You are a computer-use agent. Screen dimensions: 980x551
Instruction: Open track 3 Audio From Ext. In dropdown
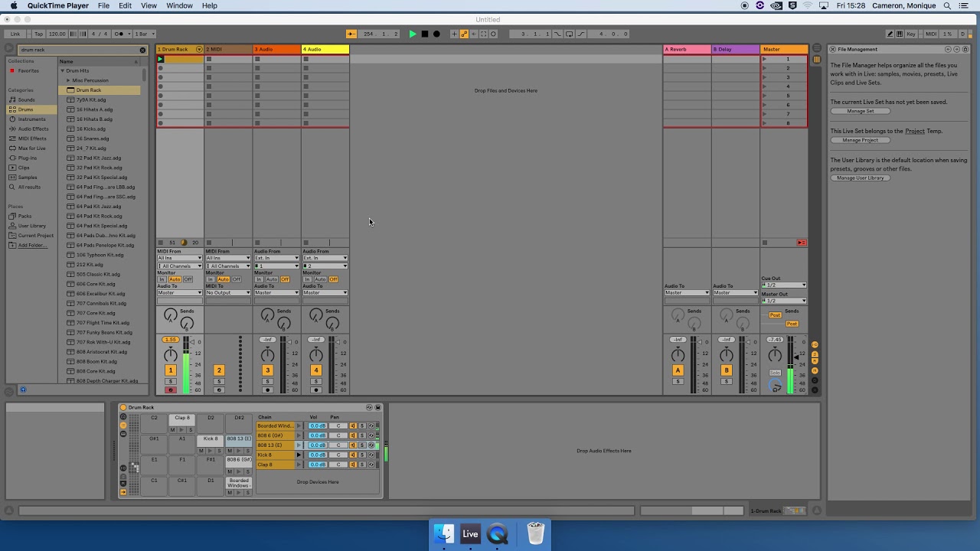(x=276, y=258)
